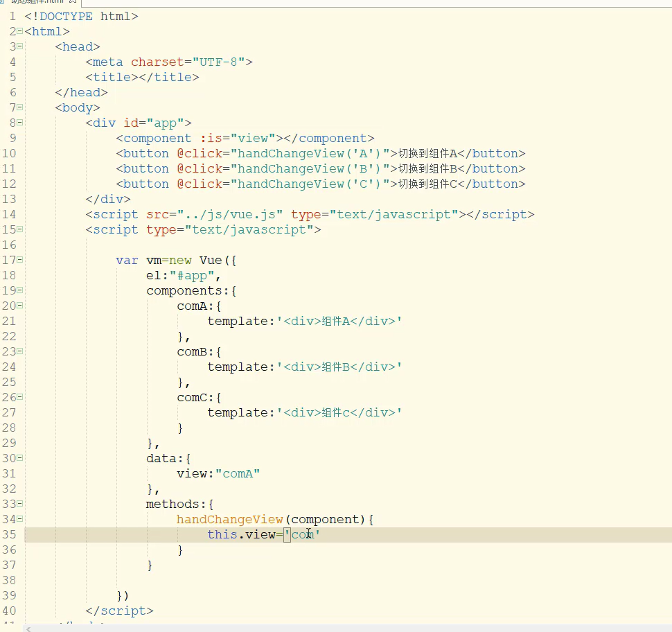Click line number 38 in the gutter
Viewport: 672px width, 632px height.
point(9,580)
